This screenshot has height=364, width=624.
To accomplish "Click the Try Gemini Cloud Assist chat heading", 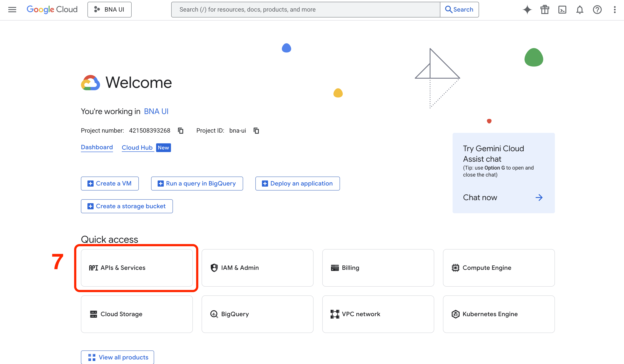I will click(493, 153).
